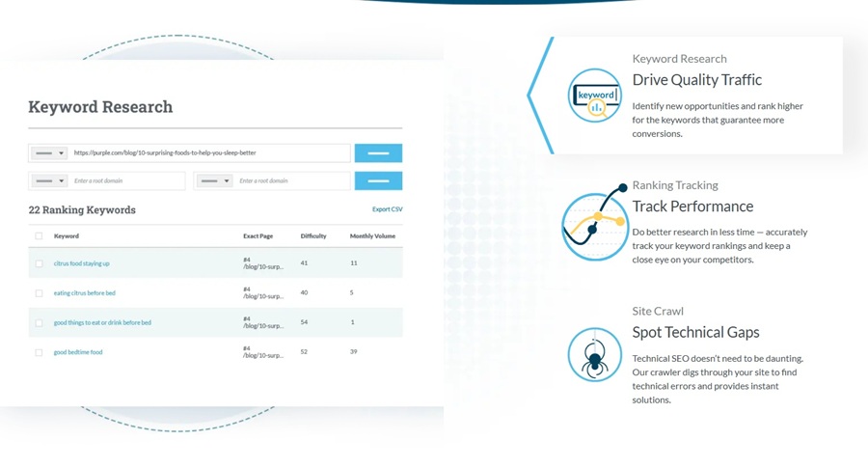The image size is (868, 468).
Task: Open 'good things to eat or drink before bed' link
Action: (x=102, y=322)
